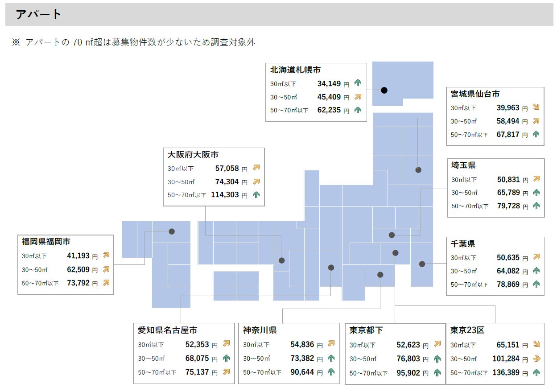Select the 神奈川県 title

click(260, 330)
